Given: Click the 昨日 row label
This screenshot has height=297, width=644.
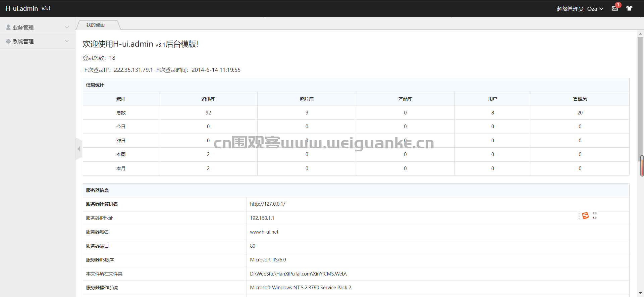Looking at the screenshot, I should coord(121,141).
